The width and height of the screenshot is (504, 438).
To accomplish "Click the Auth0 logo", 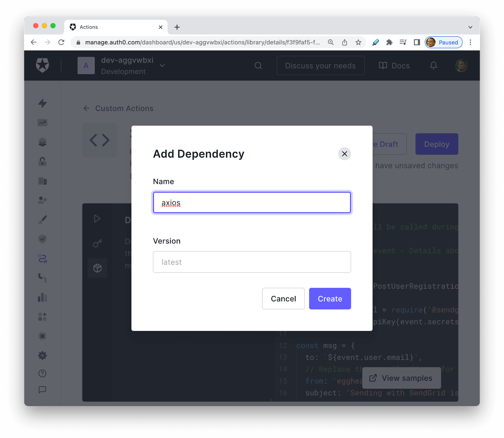I will tap(43, 65).
